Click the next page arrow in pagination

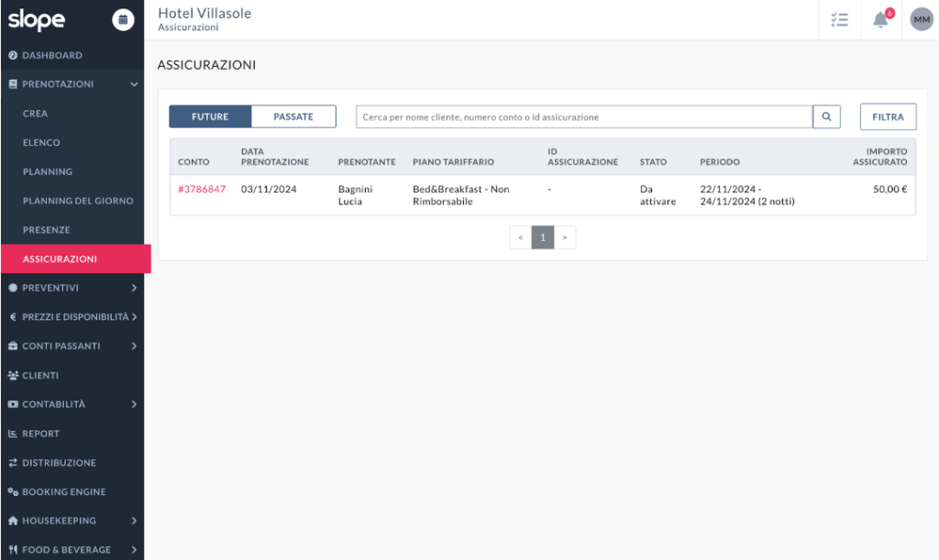pos(565,237)
